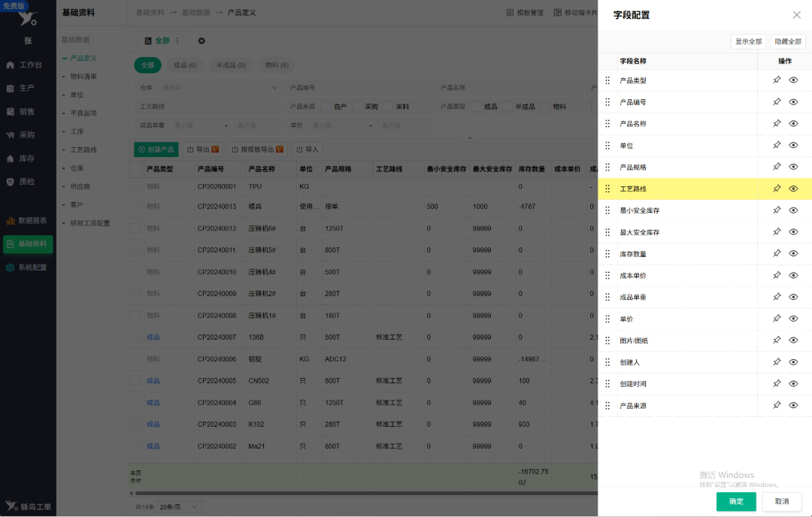Click the 按模板导出 button

(257, 150)
